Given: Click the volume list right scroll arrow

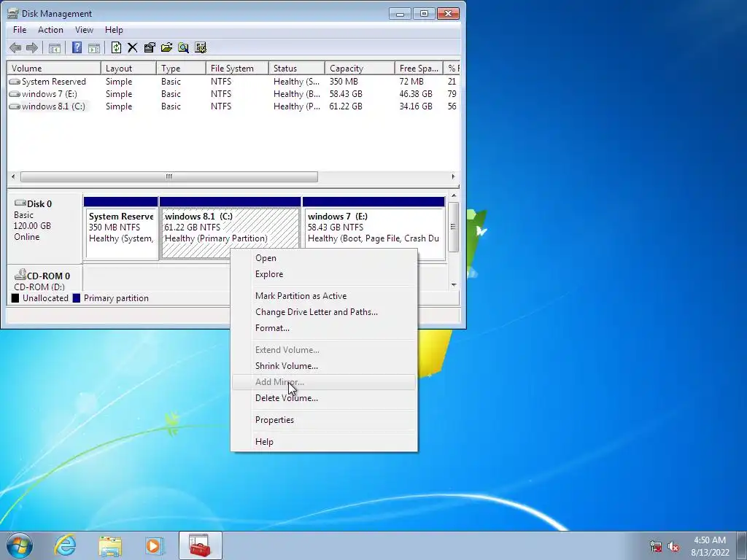Looking at the screenshot, I should pyautogui.click(x=453, y=176).
